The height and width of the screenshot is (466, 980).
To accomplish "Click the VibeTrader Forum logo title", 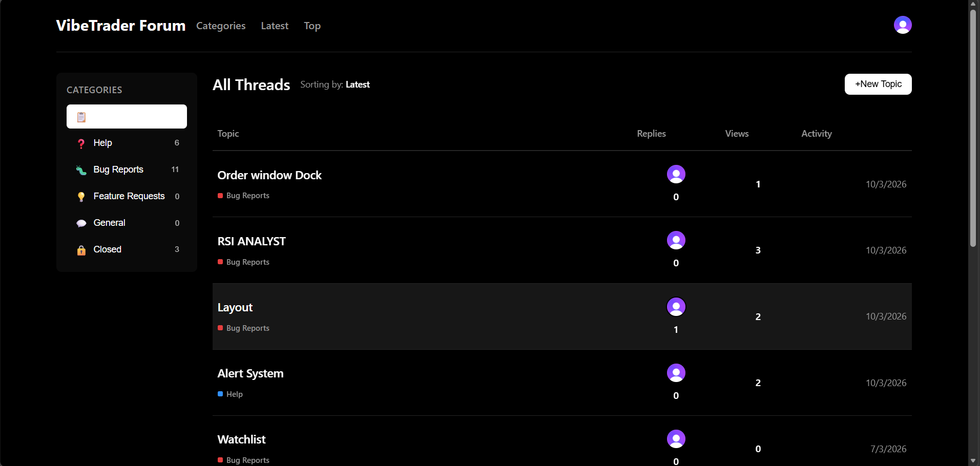I will 121,26.
